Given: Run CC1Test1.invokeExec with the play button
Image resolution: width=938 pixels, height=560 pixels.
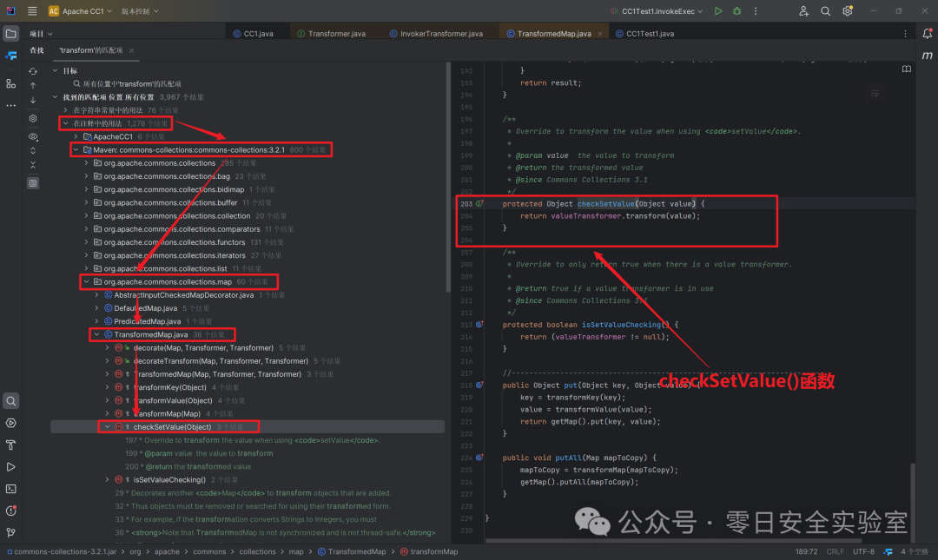Looking at the screenshot, I should (718, 10).
